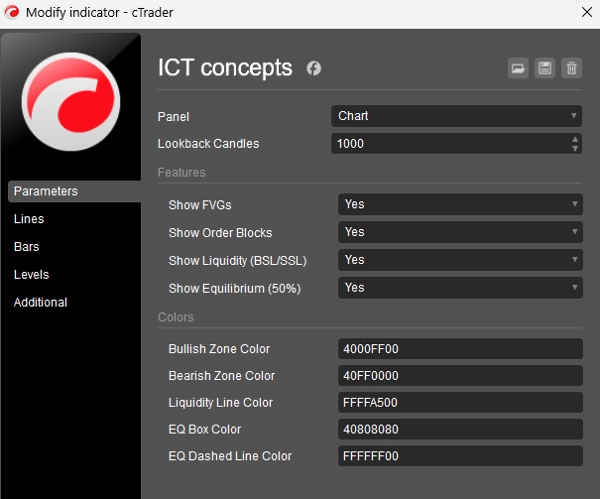Decrease Lookback Candles with the down arrow
This screenshot has height=499, width=600.
(x=575, y=148)
